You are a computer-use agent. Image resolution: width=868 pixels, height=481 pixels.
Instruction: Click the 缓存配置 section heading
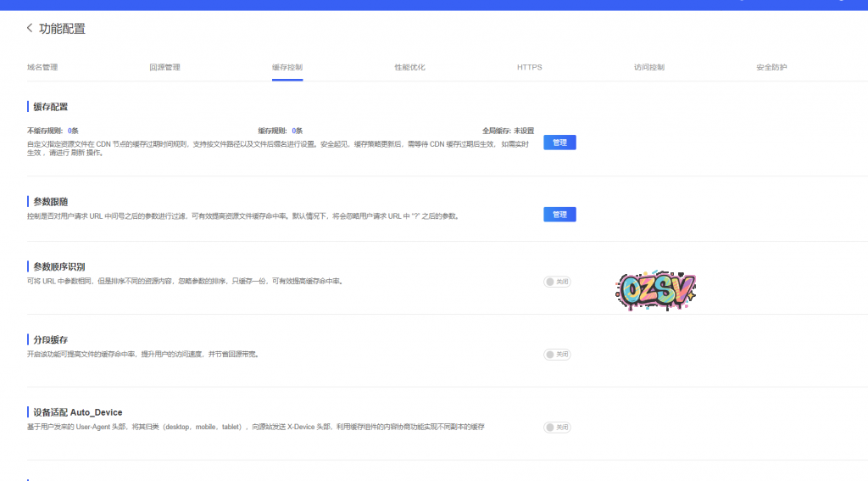(x=51, y=107)
